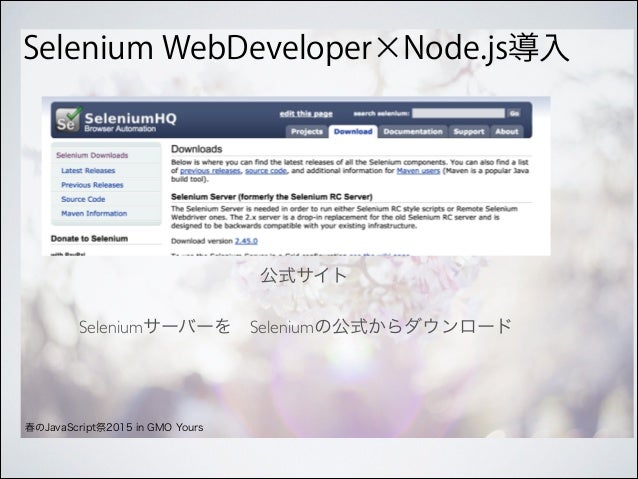This screenshot has height=479, width=638.
Task: Click the 'edit this page' link
Action: pyautogui.click(x=306, y=114)
